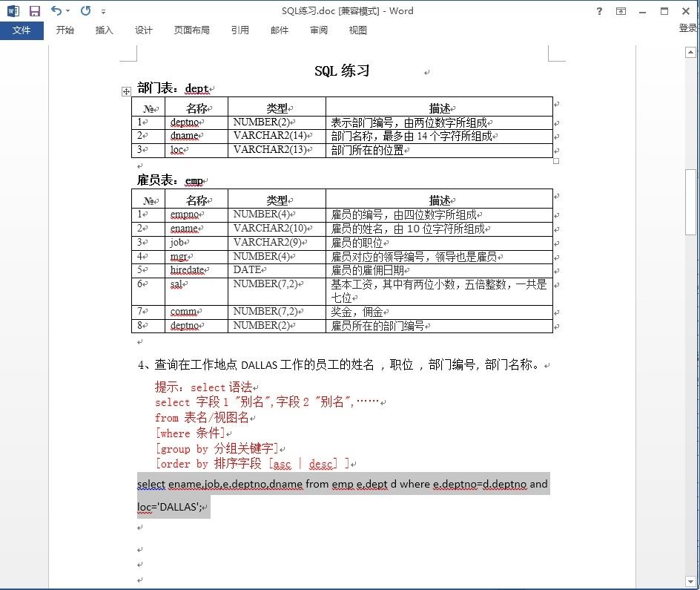700x590 pixels.
Task: Click the highlighted 'select ename,job' SQL line
Action: coord(343,484)
